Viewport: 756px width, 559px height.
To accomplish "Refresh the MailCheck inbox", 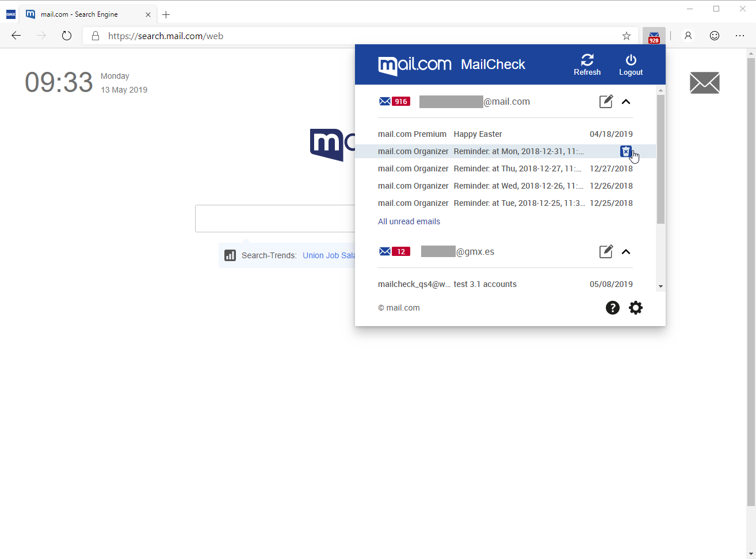I will point(587,64).
